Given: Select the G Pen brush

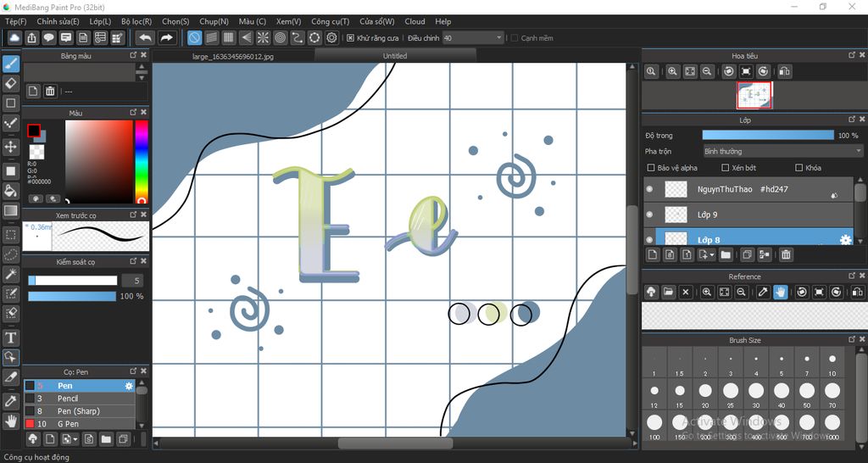Looking at the screenshot, I should (79, 424).
